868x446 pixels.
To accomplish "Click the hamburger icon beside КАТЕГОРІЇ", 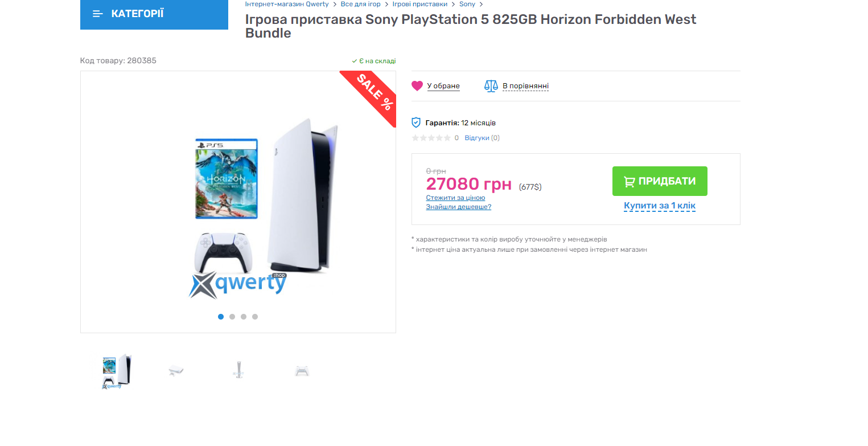I will coord(98,14).
